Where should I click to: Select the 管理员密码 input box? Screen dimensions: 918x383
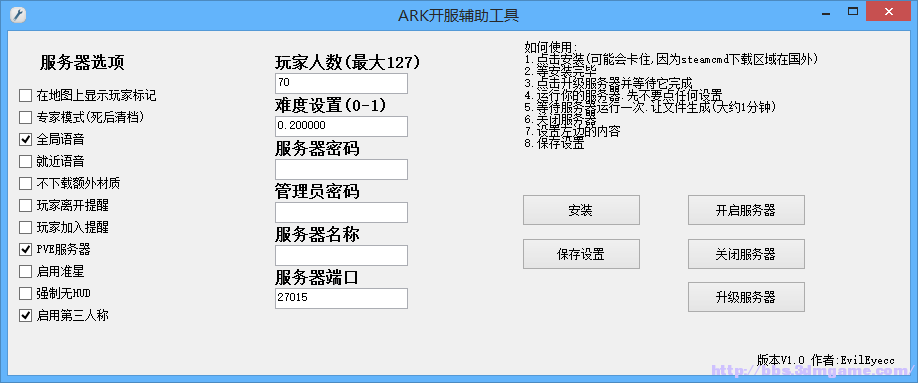click(341, 212)
